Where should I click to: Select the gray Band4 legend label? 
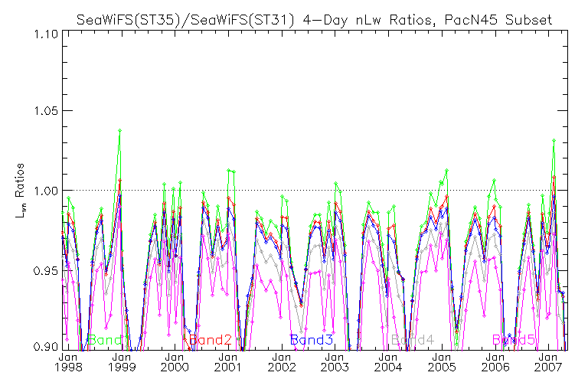point(413,340)
